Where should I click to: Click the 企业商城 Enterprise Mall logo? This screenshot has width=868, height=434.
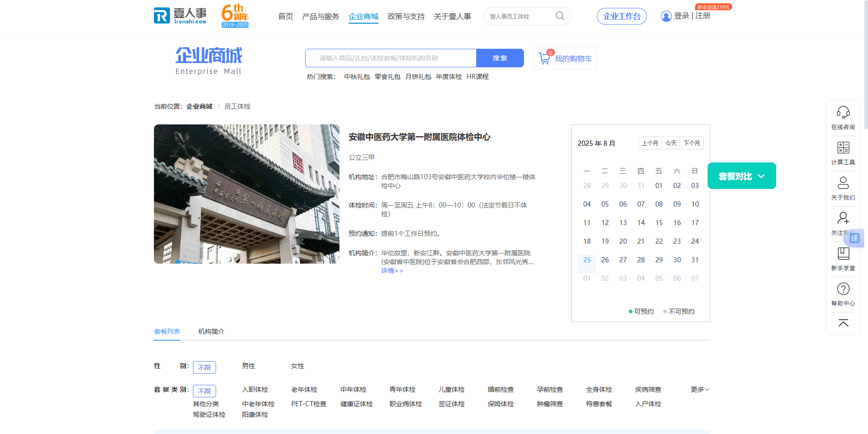click(209, 61)
